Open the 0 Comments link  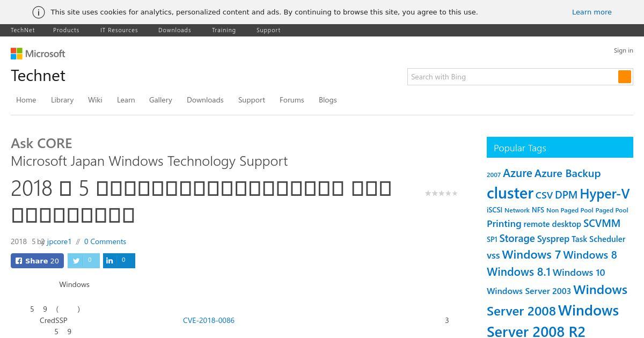click(x=105, y=241)
